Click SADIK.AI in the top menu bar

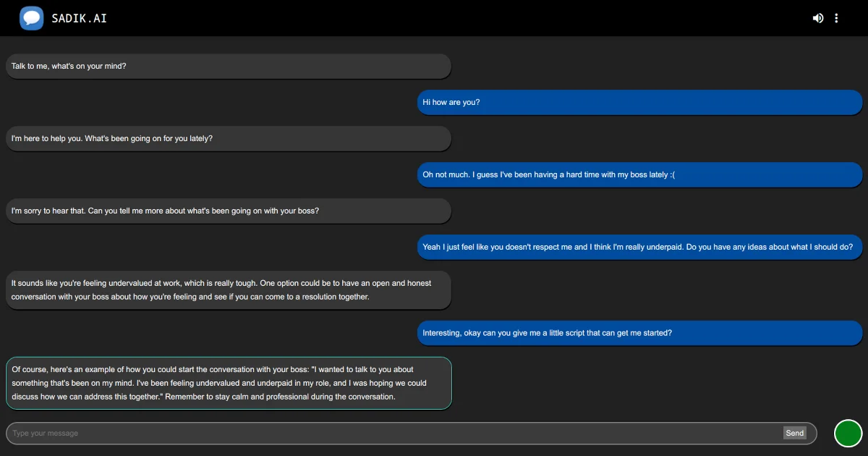[x=77, y=17]
